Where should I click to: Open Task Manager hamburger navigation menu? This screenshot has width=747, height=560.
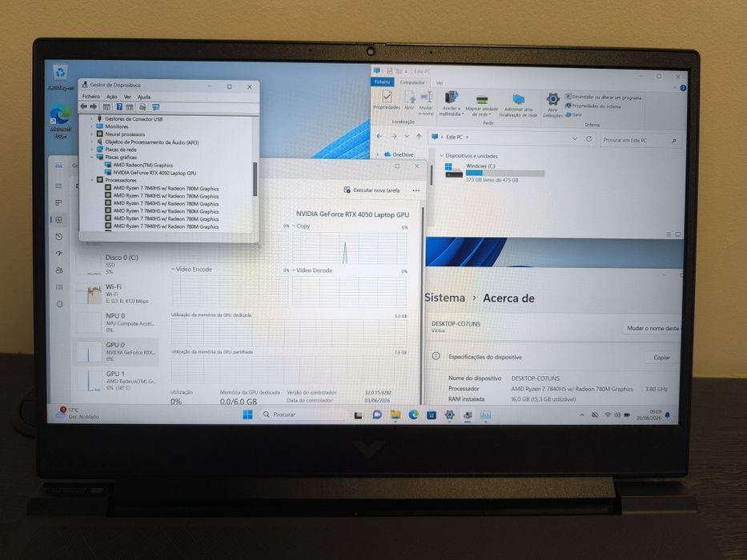(x=58, y=186)
